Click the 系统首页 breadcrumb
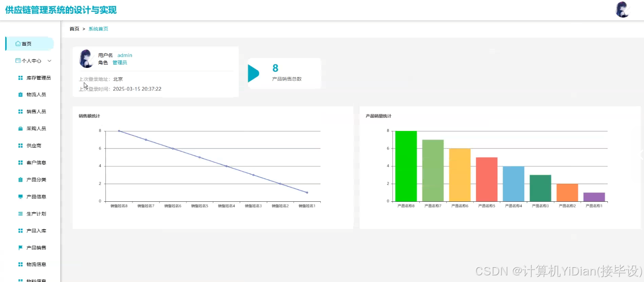This screenshot has height=282, width=644. tap(98, 29)
